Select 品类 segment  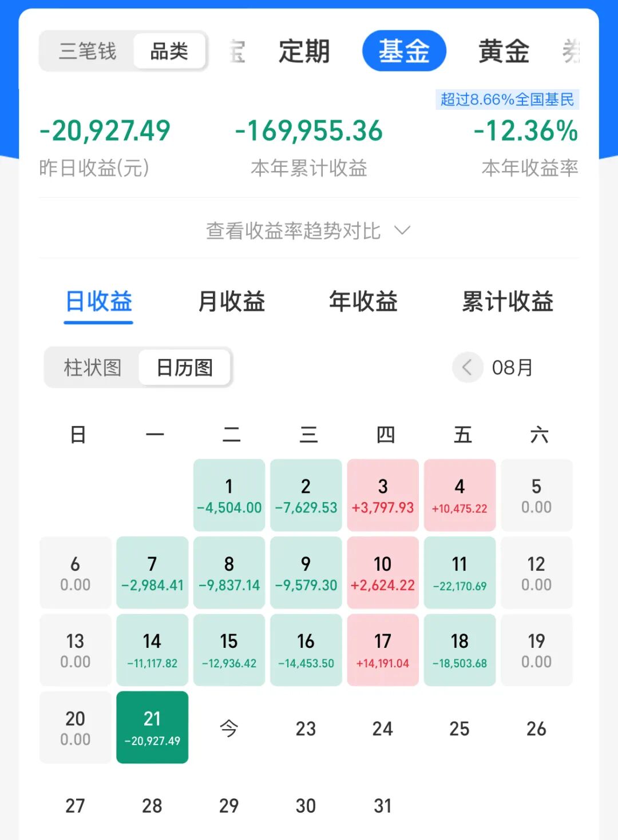(169, 51)
